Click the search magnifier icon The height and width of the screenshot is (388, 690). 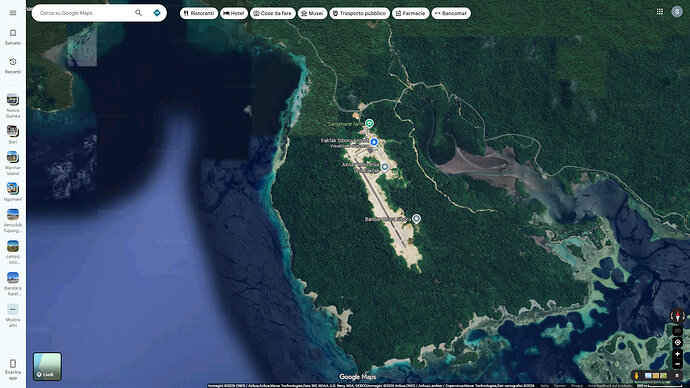pos(139,13)
